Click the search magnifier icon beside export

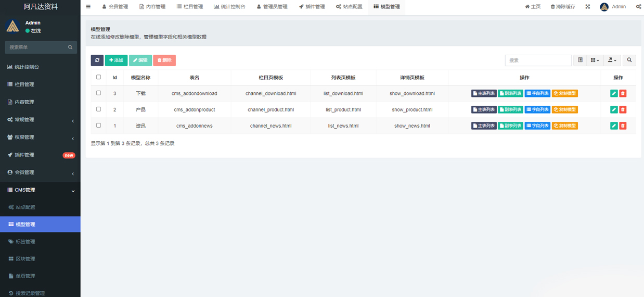point(629,60)
